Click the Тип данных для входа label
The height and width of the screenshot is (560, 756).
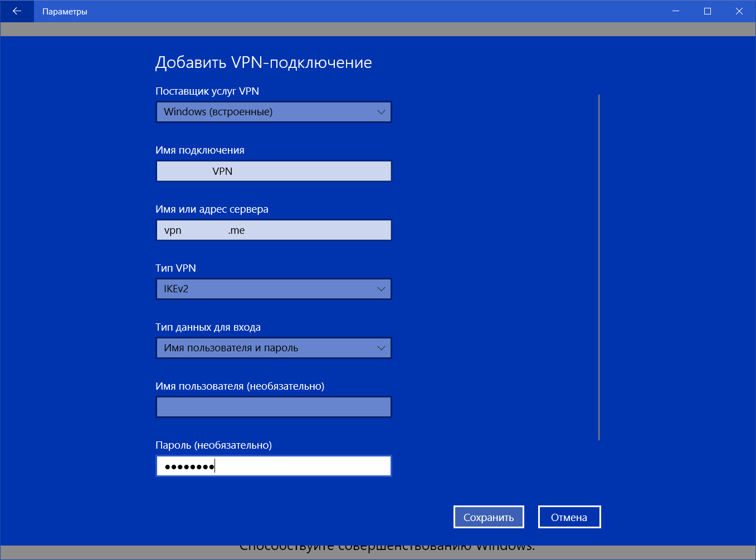tap(208, 327)
